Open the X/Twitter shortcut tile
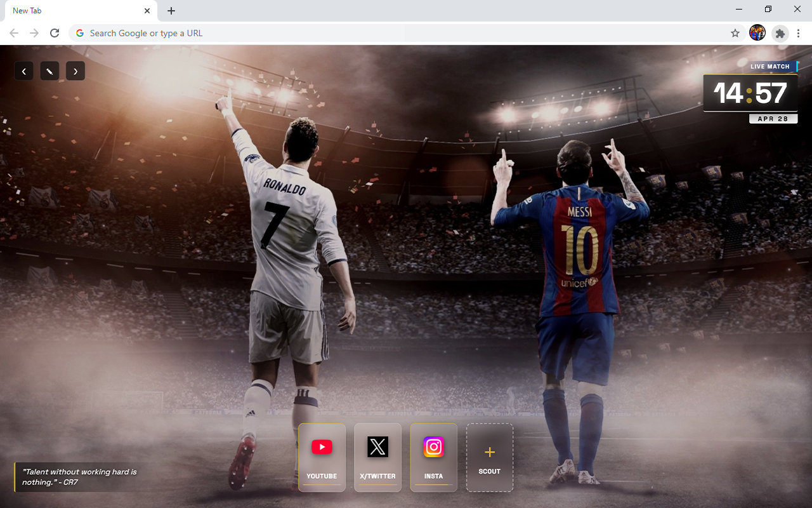This screenshot has height=508, width=812. pos(377,457)
